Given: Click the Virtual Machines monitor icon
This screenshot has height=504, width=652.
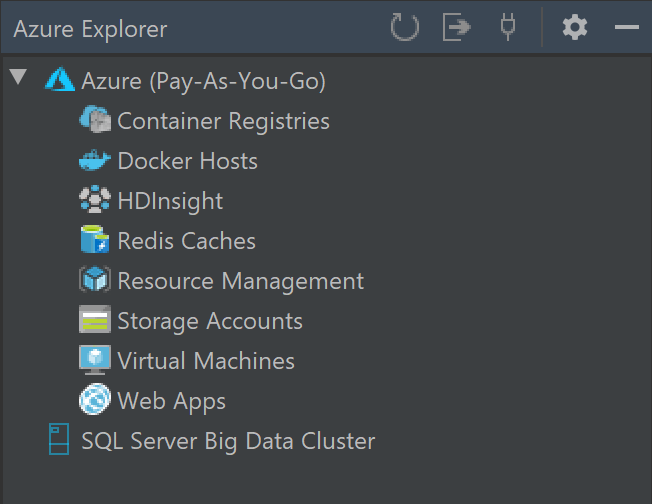Looking at the screenshot, I should pyautogui.click(x=95, y=360).
